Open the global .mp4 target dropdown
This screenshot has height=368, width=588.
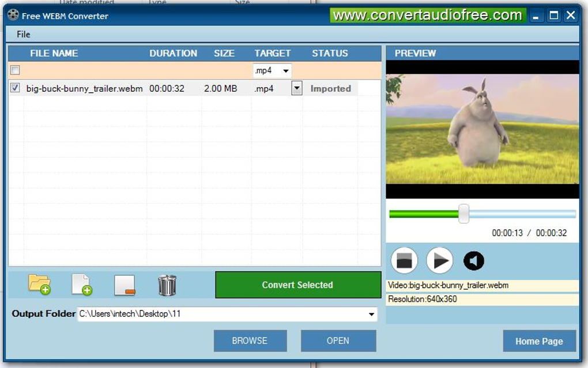pos(286,70)
